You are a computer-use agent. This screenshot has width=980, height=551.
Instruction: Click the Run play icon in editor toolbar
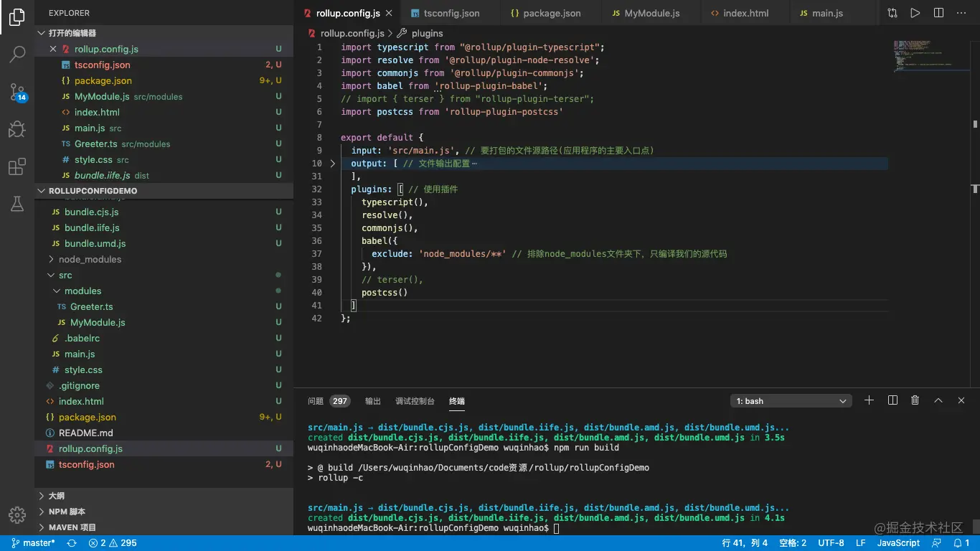[915, 13]
